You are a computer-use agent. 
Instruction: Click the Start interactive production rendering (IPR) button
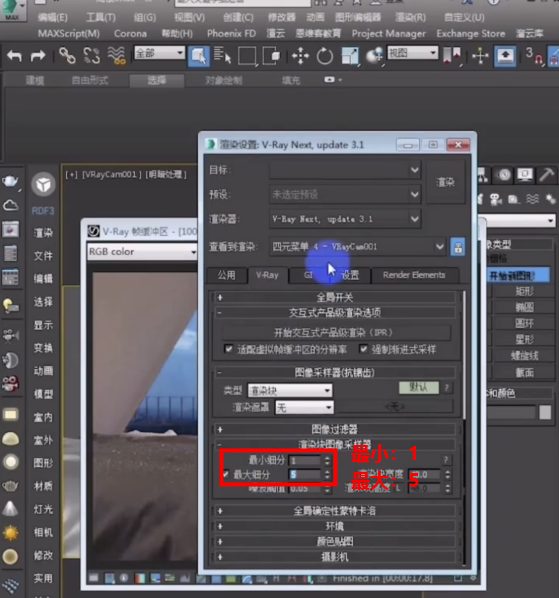coord(336,333)
